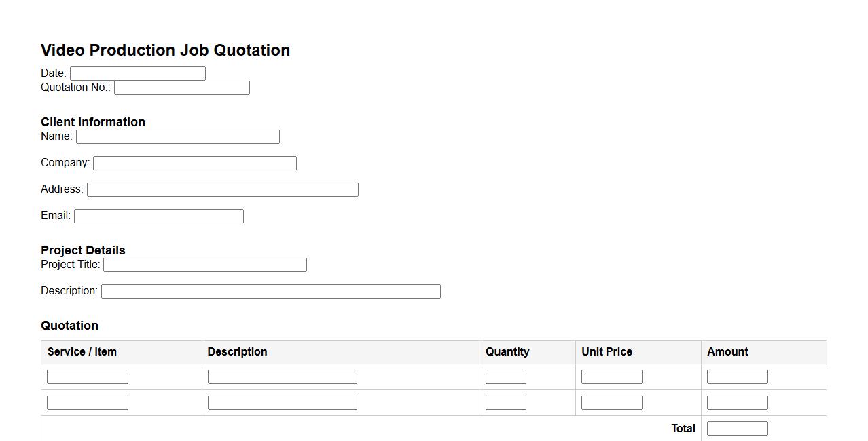Focus first row Quantity field
This screenshot has width=868, height=441.
click(x=505, y=377)
